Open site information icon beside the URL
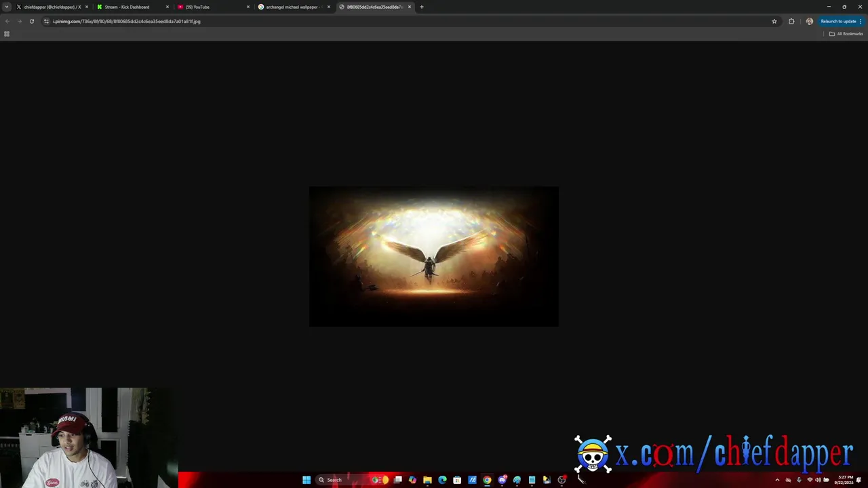Screen dimensions: 868x488 (46, 21)
